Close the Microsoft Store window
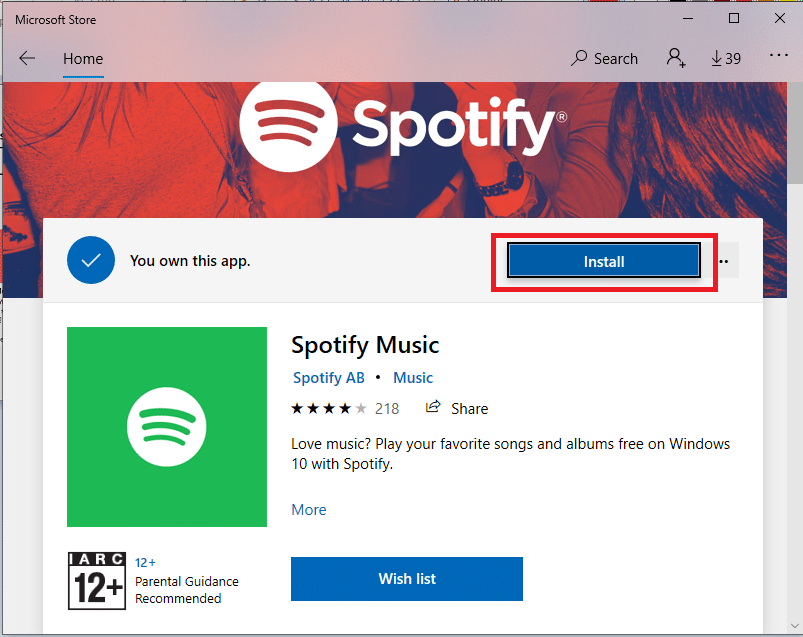Screen dimensions: 803x637 pos(779,18)
